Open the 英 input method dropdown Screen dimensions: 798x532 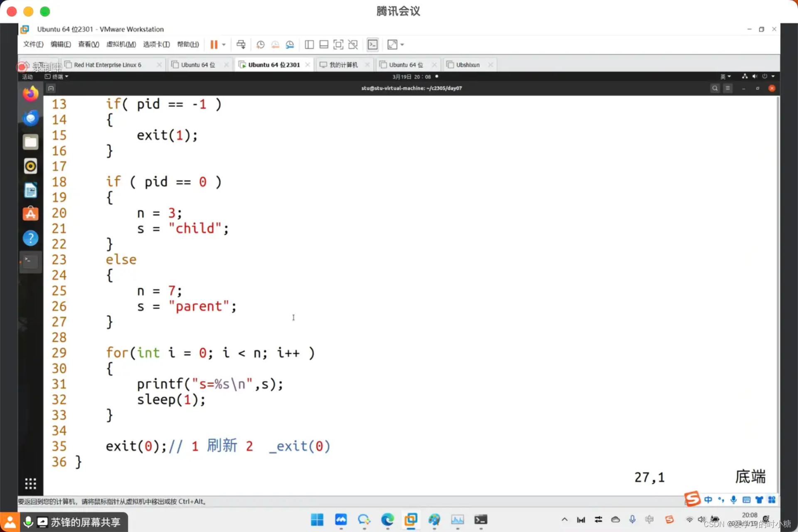click(x=725, y=77)
